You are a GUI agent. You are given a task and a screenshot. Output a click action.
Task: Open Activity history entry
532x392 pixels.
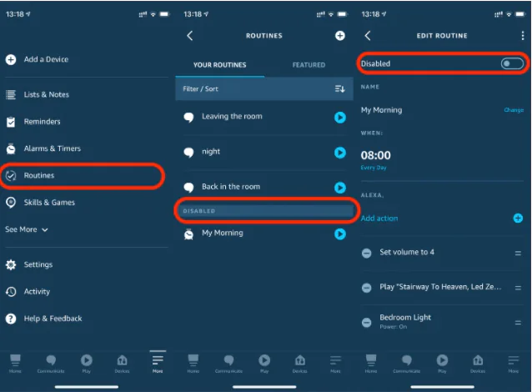pos(37,292)
